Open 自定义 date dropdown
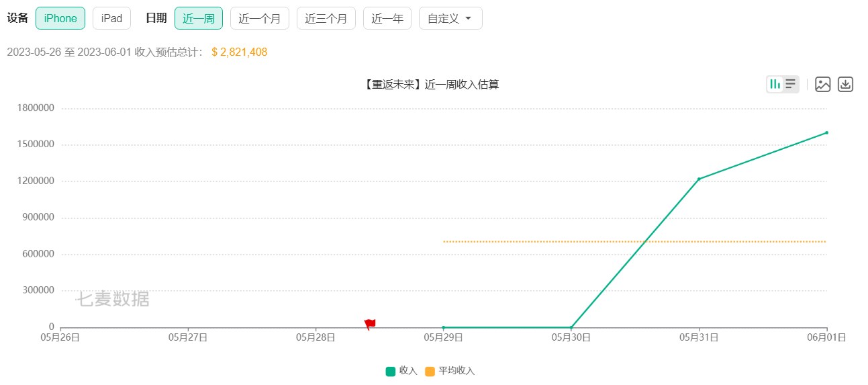This screenshot has width=868, height=385. 450,18
